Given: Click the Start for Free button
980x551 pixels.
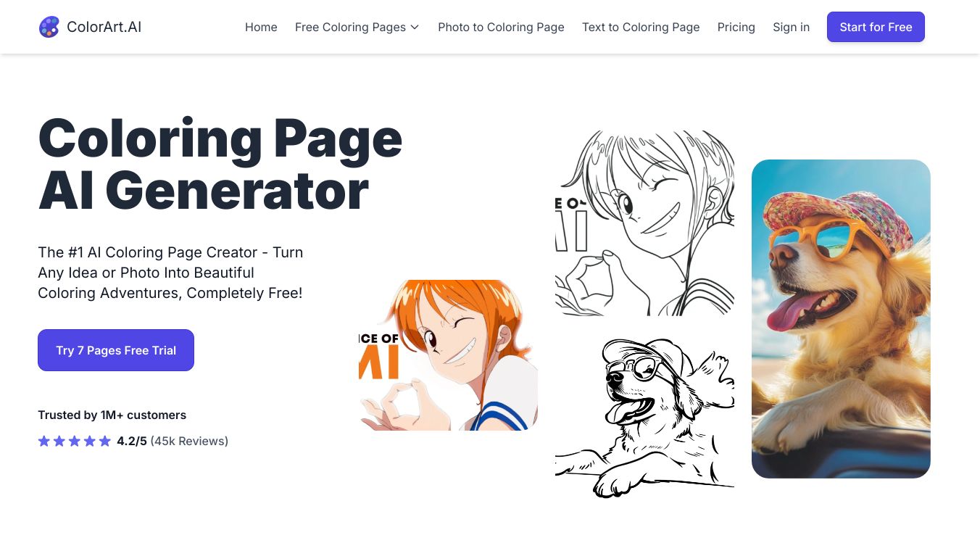Looking at the screenshot, I should 876,27.
